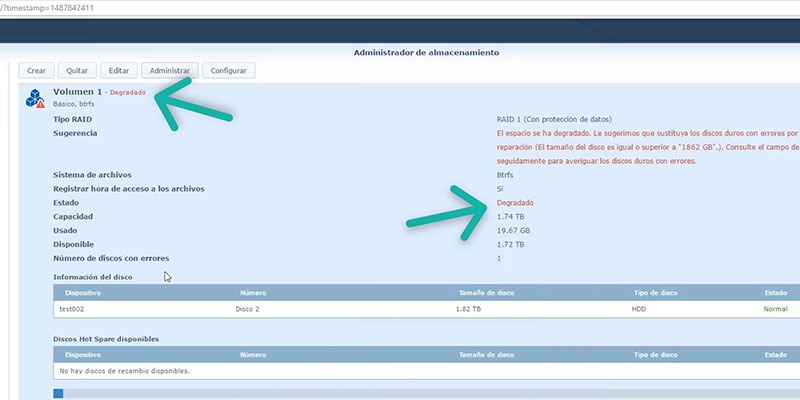Click the Estado column header in disk info
Viewport: 800px width, 400px height.
(x=776, y=293)
